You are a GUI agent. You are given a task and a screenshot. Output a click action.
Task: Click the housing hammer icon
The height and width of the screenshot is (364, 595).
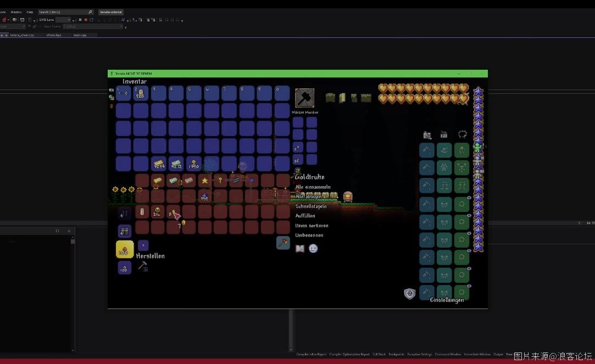[305, 98]
